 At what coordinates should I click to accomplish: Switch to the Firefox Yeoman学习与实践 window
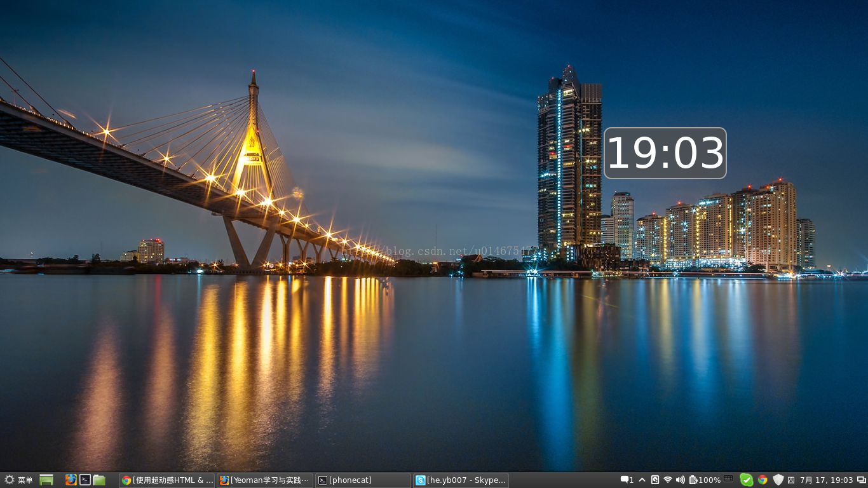pyautogui.click(x=265, y=480)
